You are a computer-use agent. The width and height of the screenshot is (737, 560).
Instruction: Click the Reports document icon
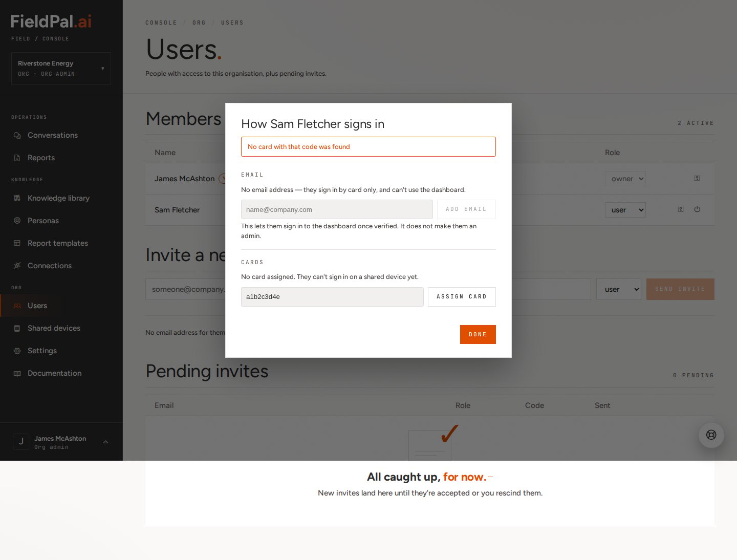pyautogui.click(x=17, y=158)
